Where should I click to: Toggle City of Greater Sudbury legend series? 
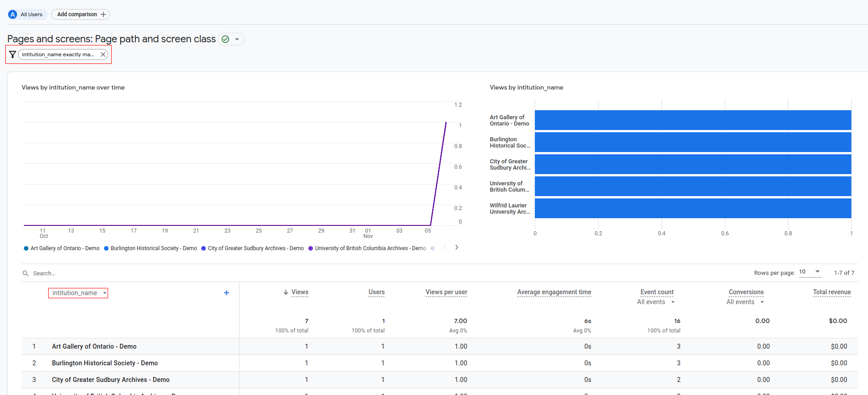(252, 248)
